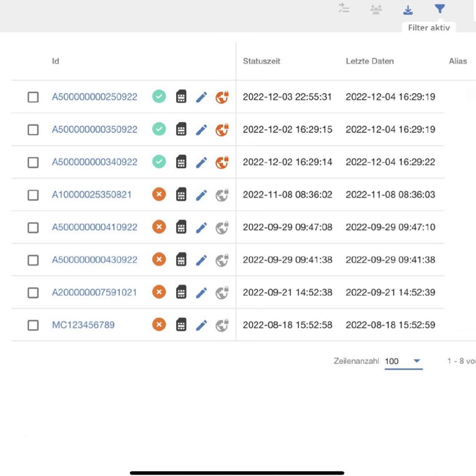
Task: Select checkbox for A500000000250922
Action: point(33,97)
